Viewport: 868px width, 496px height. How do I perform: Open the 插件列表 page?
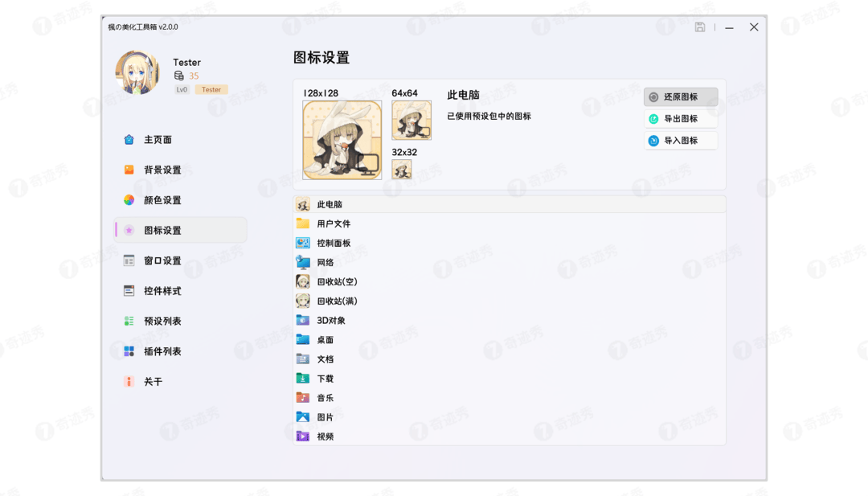pyautogui.click(x=181, y=351)
